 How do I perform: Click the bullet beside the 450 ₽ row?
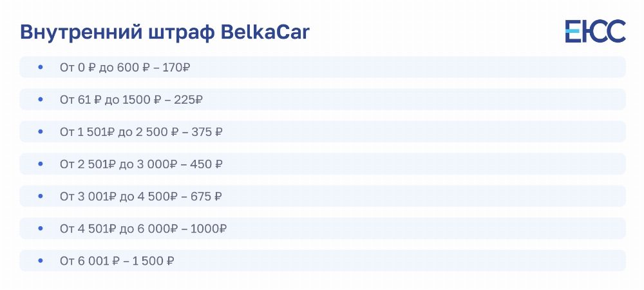coord(40,164)
